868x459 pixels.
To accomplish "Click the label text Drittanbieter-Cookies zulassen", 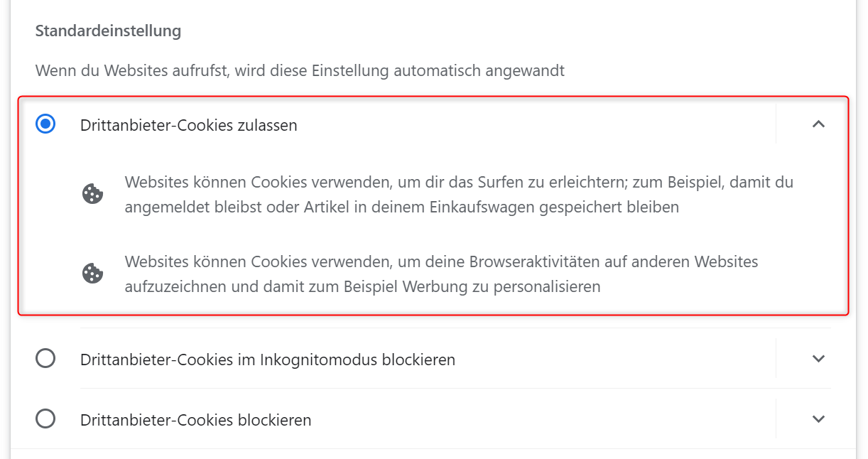I will (x=189, y=126).
